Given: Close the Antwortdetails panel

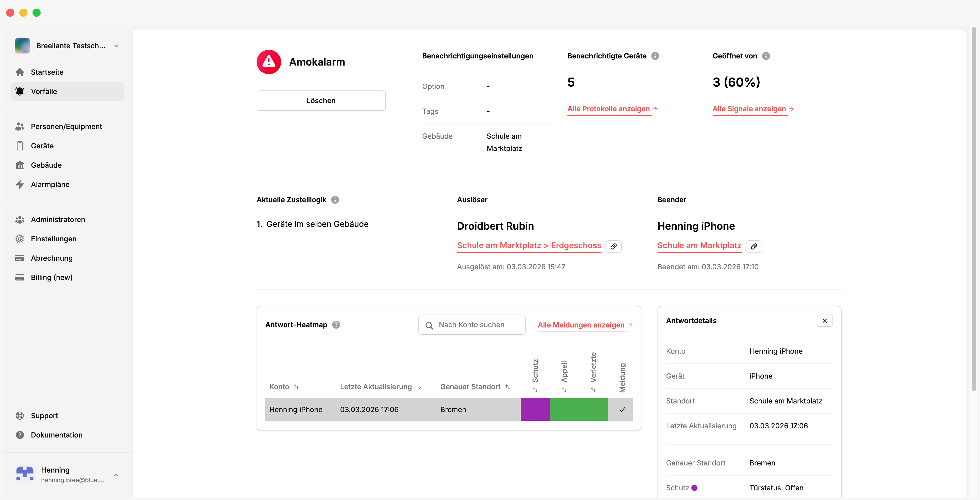Looking at the screenshot, I should coord(824,321).
